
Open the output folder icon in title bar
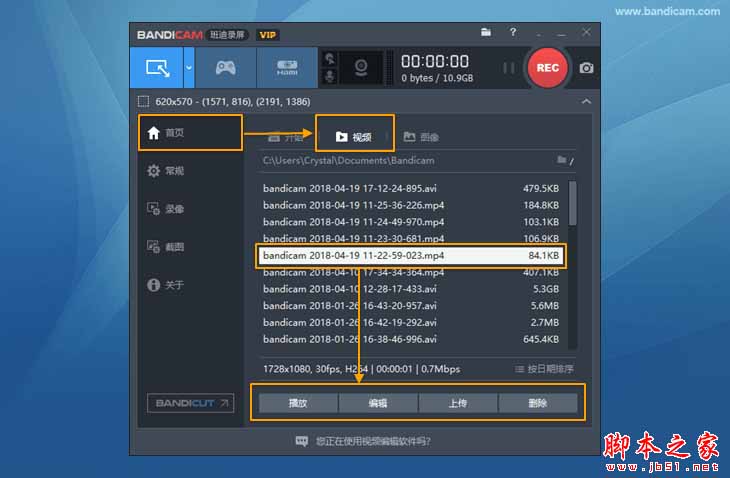click(x=486, y=32)
